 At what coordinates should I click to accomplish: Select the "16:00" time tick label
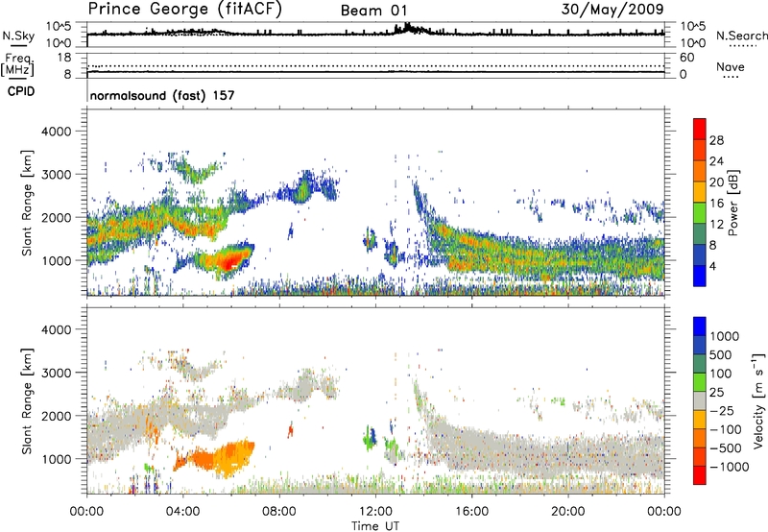[471, 512]
